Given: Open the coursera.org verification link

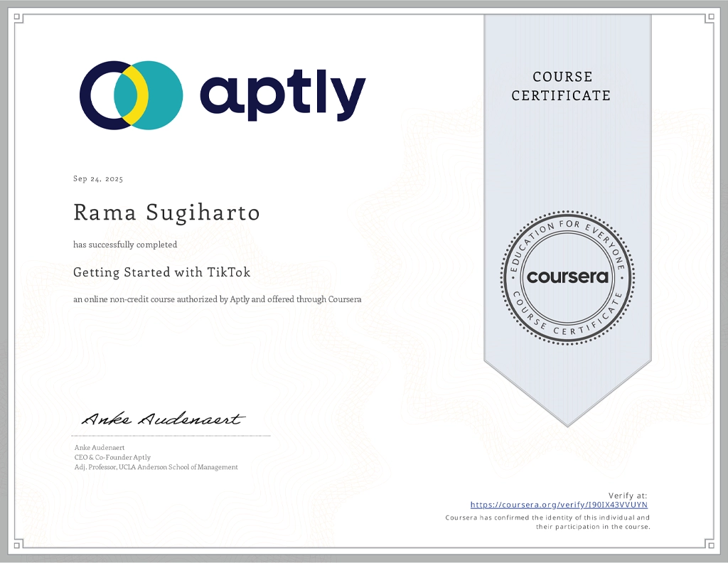Looking at the screenshot, I should (559, 505).
